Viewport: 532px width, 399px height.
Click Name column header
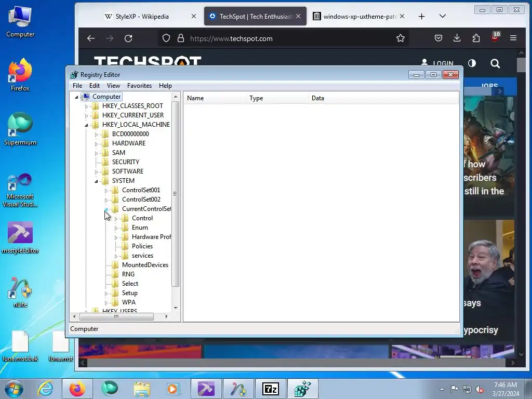pos(215,98)
